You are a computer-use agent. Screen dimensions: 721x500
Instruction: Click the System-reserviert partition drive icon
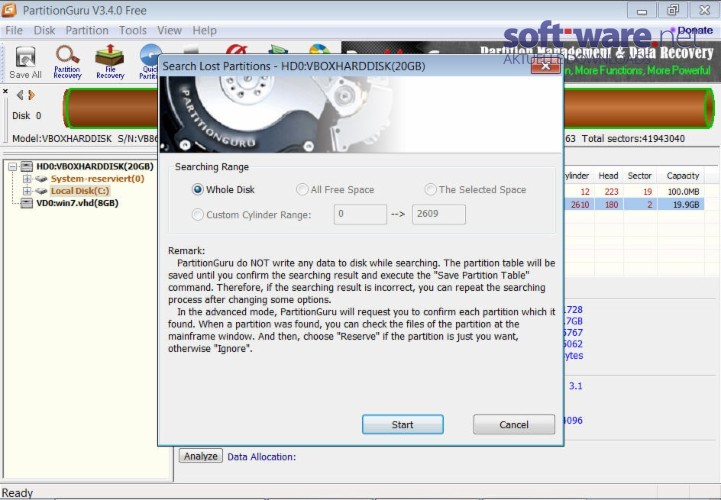[41, 178]
